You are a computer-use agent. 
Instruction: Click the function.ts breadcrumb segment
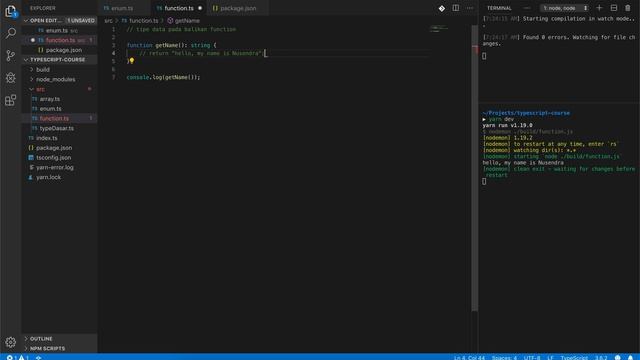click(x=140, y=20)
